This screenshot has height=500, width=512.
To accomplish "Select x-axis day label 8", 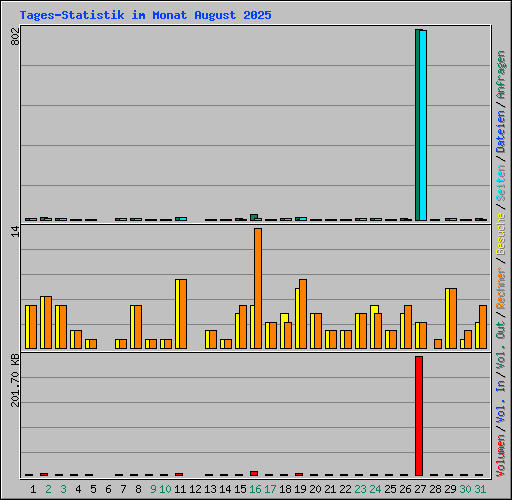I will 138,489.
